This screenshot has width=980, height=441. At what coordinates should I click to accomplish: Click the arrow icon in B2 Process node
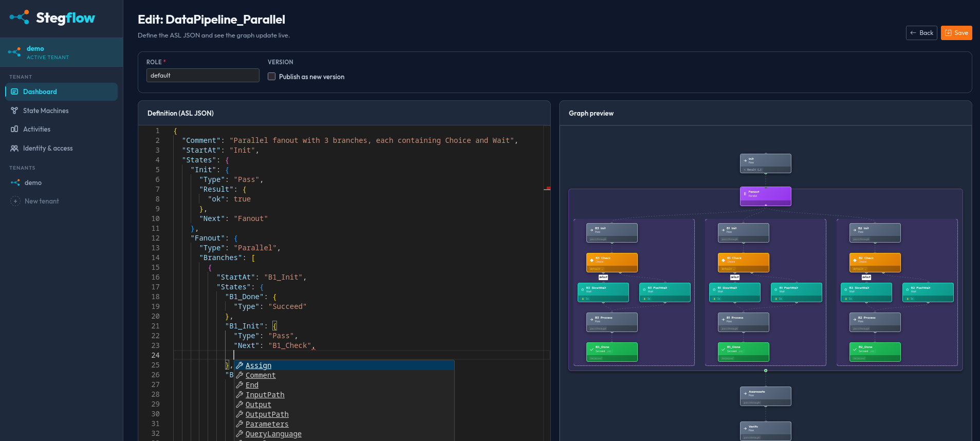point(855,319)
